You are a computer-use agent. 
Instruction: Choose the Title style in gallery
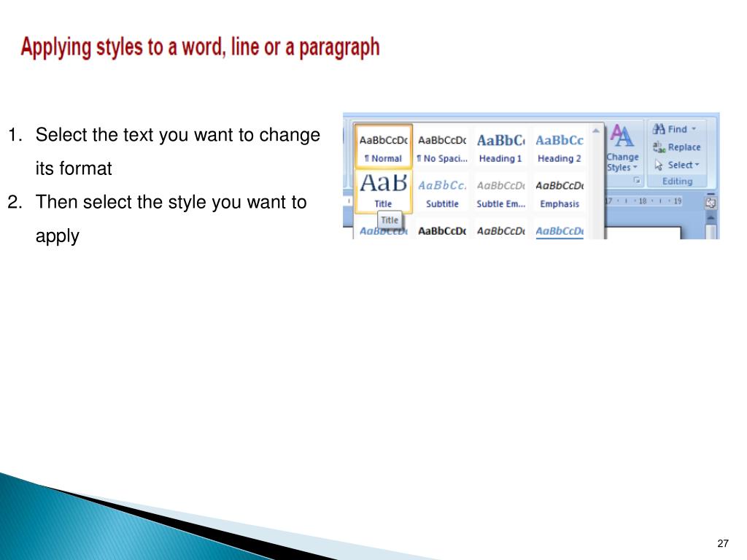(x=384, y=192)
